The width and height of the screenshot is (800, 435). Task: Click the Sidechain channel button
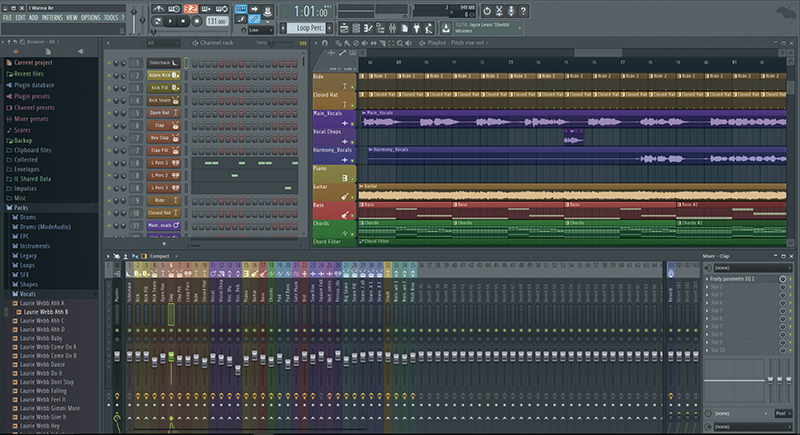(163, 63)
